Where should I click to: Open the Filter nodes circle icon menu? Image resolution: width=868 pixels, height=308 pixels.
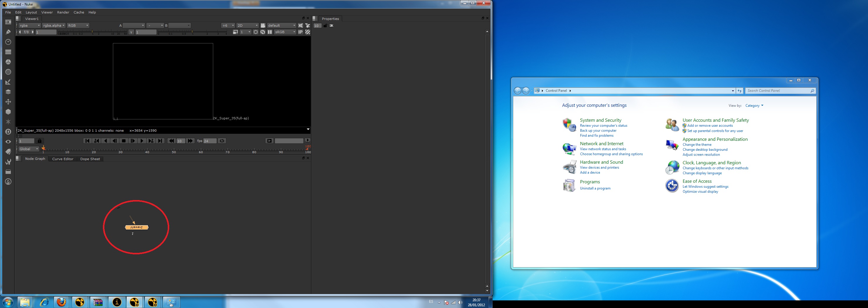(8, 72)
